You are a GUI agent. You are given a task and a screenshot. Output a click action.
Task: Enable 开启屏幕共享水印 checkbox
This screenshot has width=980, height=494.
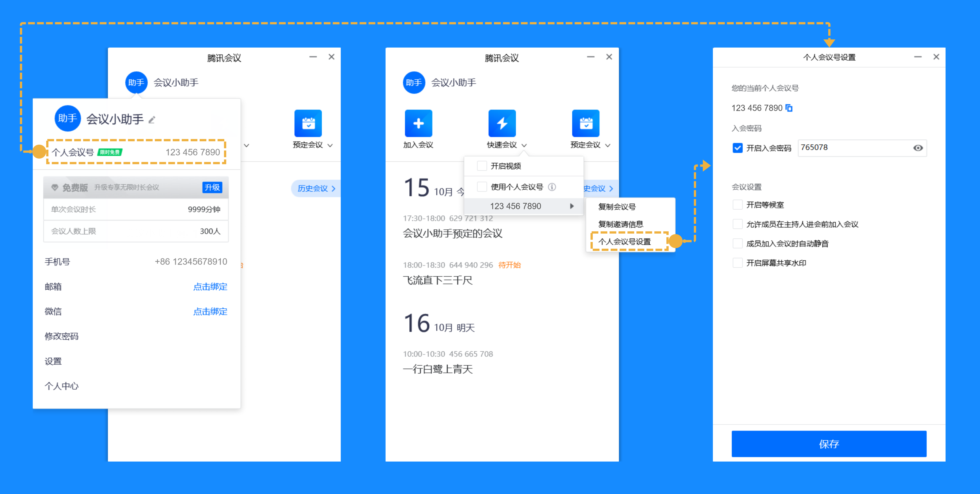tap(737, 263)
